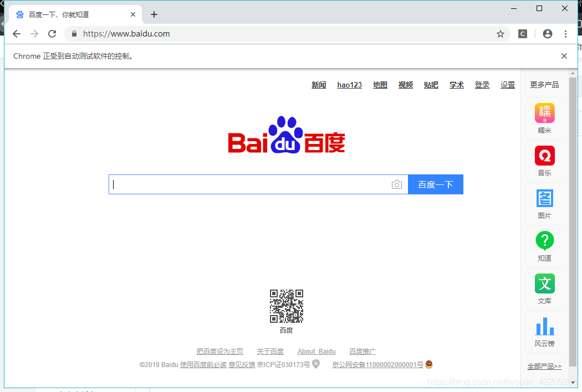Open the 风云榜 bar-chart icon
This screenshot has height=392, width=582.
tap(545, 326)
